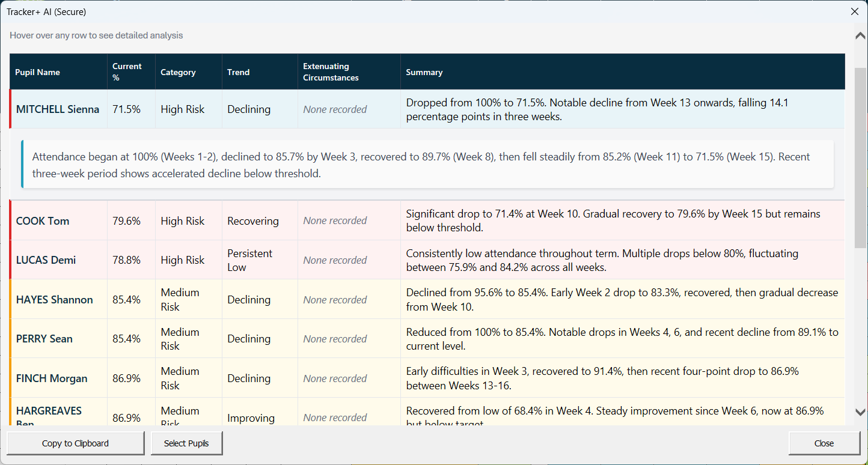Click Select Pupils
868x465 pixels.
(186, 443)
